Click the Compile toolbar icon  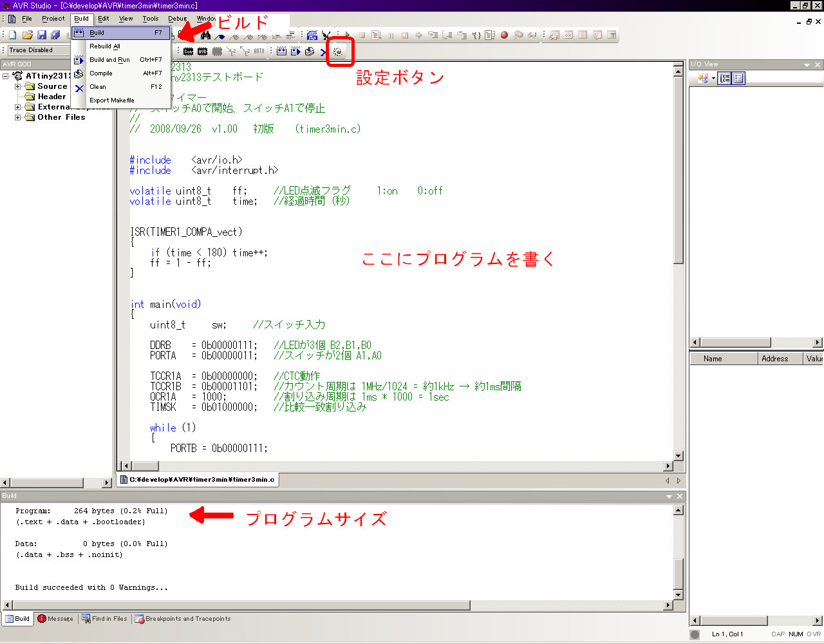(x=310, y=51)
